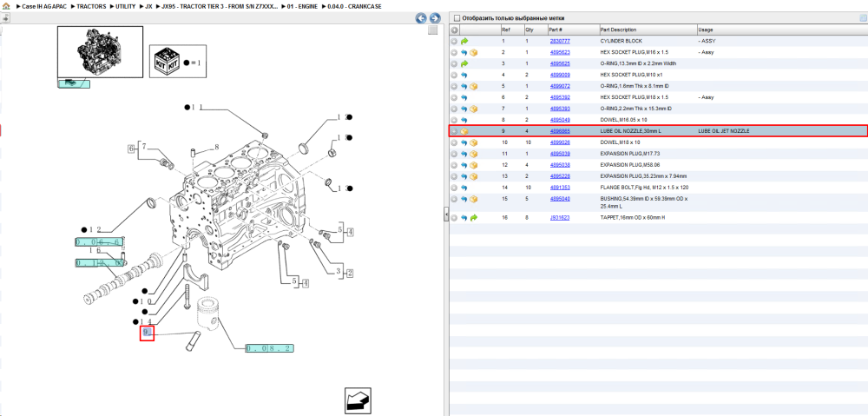Click the grey circle icon in FLANGE BOLT row

[x=454, y=188]
